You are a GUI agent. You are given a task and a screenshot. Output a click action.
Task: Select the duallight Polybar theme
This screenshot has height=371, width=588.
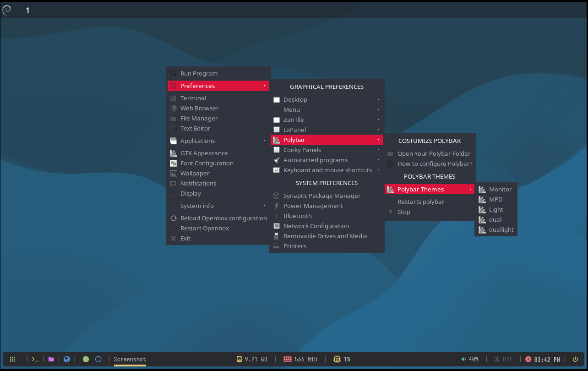(x=501, y=229)
